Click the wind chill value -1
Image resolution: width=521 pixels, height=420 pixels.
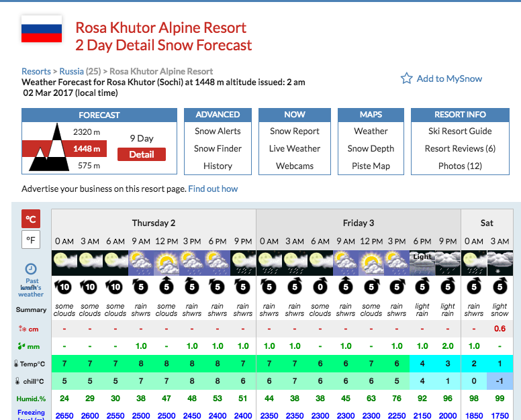pyautogui.click(x=500, y=381)
